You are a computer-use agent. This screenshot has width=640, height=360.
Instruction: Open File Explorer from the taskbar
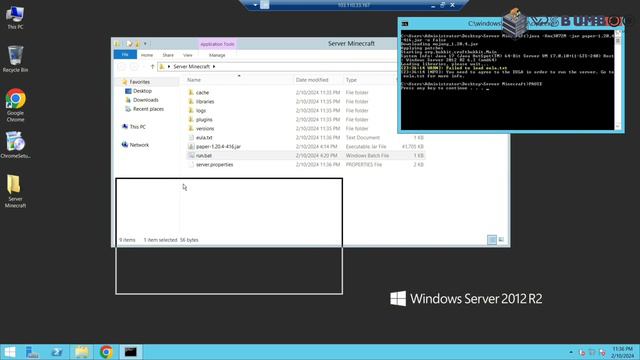tap(82, 352)
